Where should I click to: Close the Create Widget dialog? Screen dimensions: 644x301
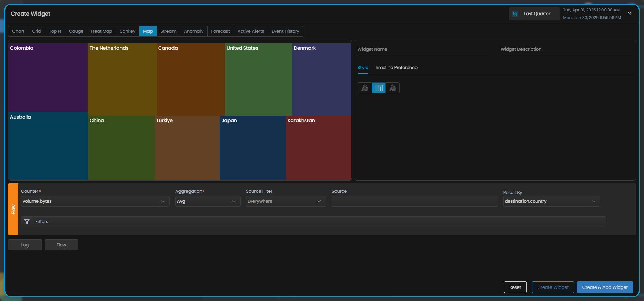629,14
